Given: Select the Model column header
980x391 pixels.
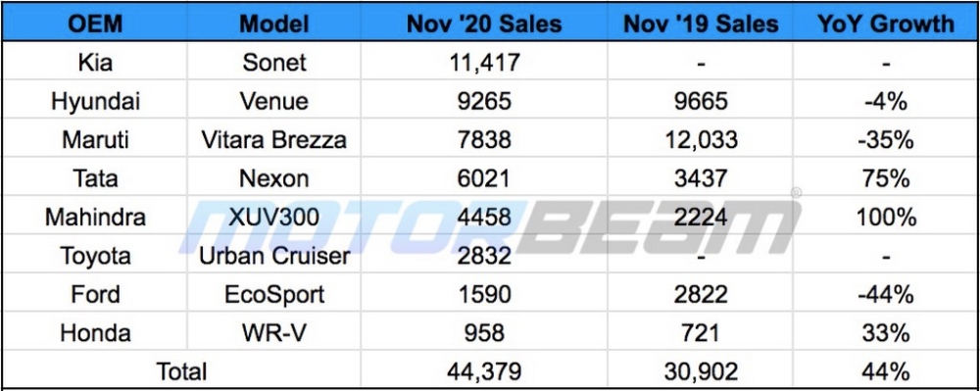Looking at the screenshot, I should click(x=273, y=24).
